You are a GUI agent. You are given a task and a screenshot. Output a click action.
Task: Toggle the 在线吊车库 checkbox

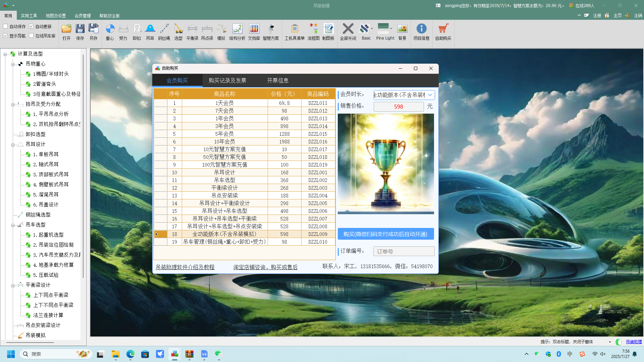click(x=31, y=36)
